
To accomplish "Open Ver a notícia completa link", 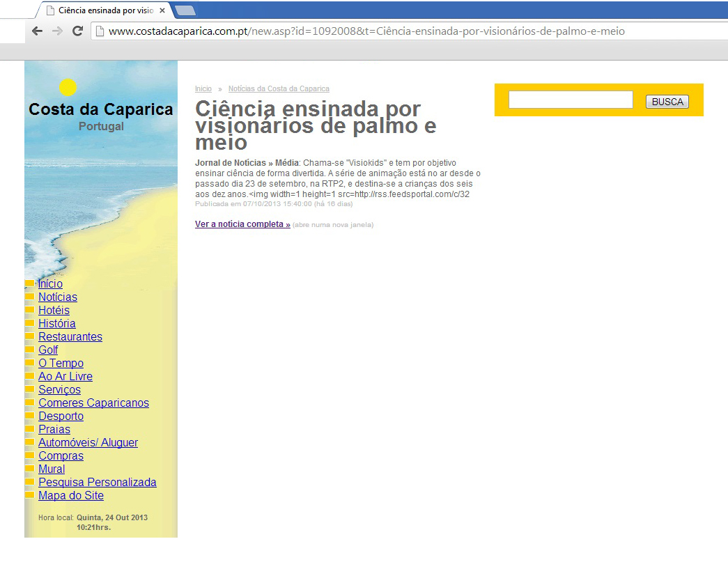I will (242, 224).
